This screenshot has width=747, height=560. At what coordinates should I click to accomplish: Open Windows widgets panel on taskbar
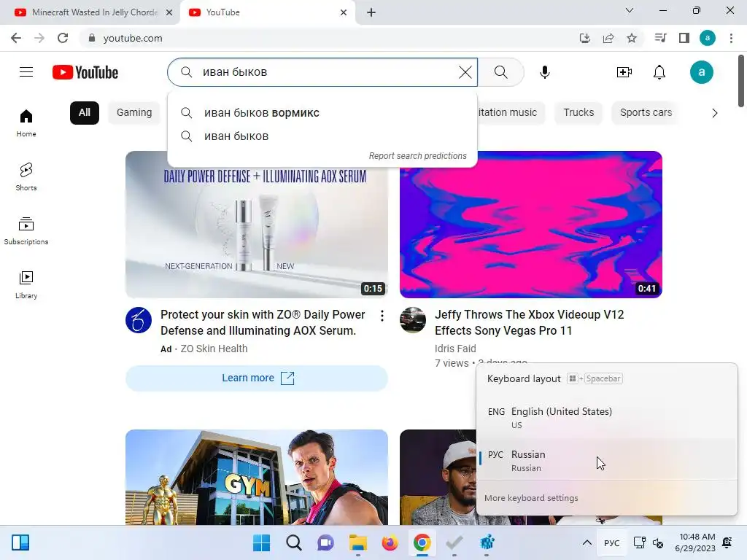(x=20, y=542)
